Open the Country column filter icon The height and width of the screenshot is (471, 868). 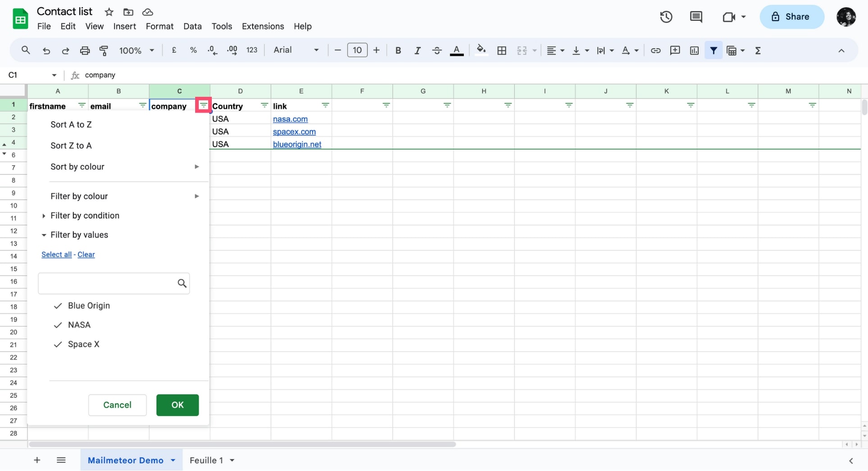click(265, 105)
